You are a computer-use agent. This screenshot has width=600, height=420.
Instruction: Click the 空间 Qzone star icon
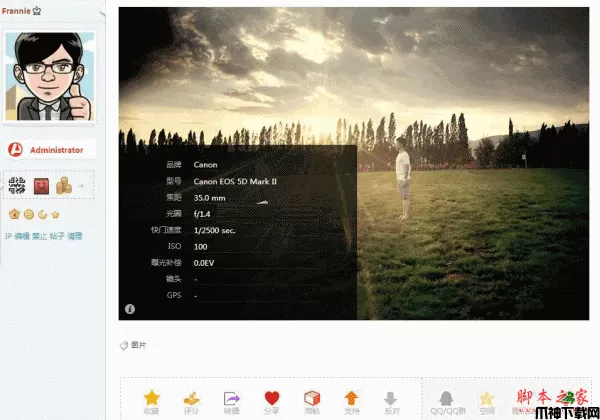(486, 399)
